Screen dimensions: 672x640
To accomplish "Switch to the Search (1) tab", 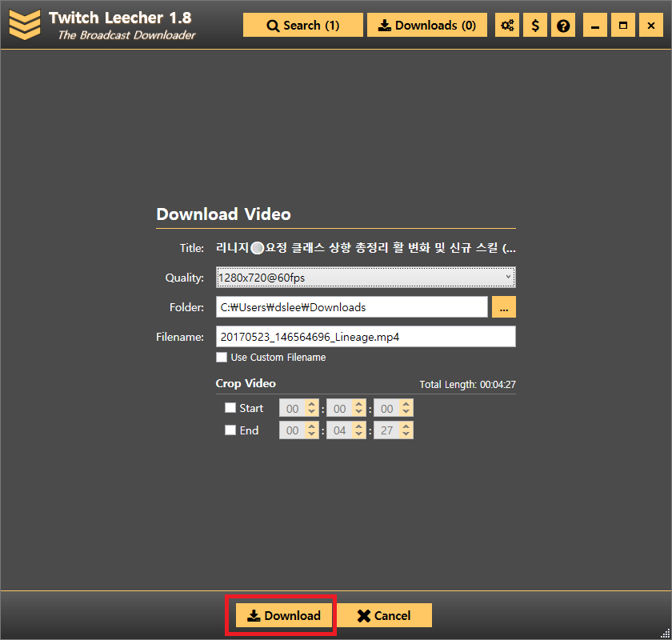I will (302, 26).
